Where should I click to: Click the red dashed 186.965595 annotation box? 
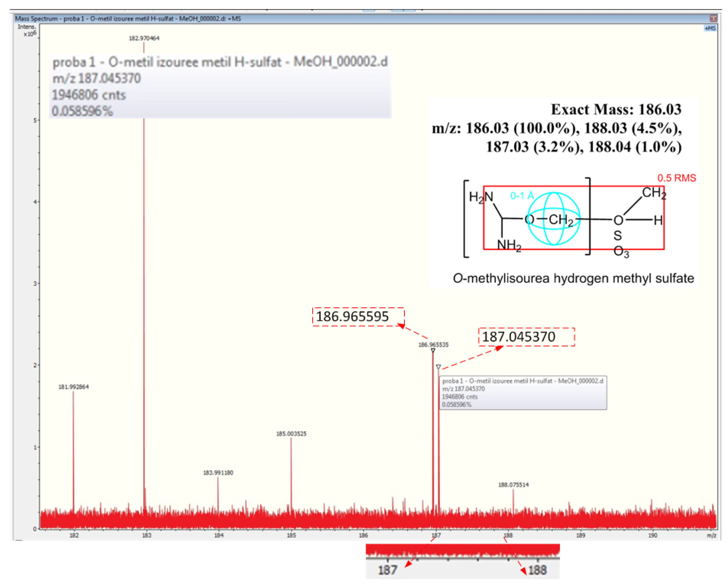coord(358,317)
